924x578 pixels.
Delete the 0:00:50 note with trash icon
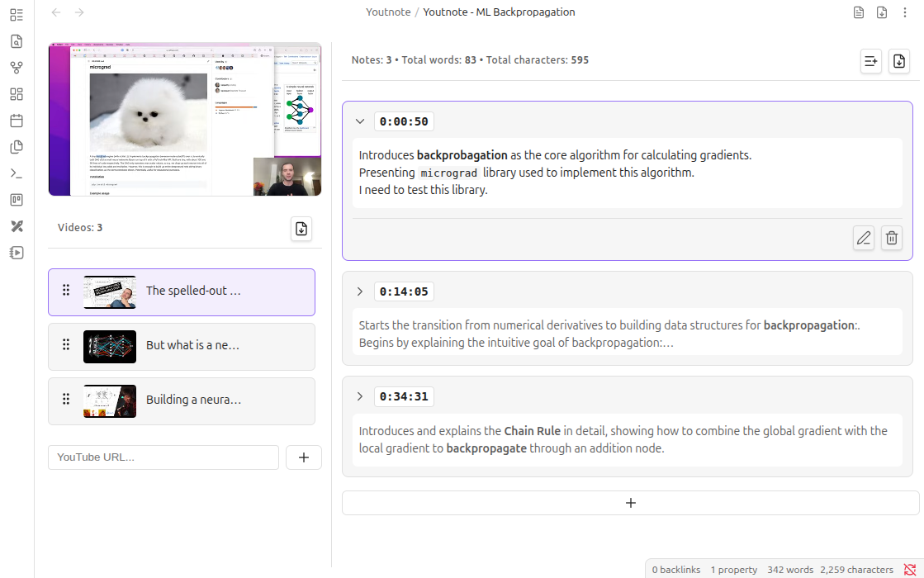pyautogui.click(x=892, y=238)
